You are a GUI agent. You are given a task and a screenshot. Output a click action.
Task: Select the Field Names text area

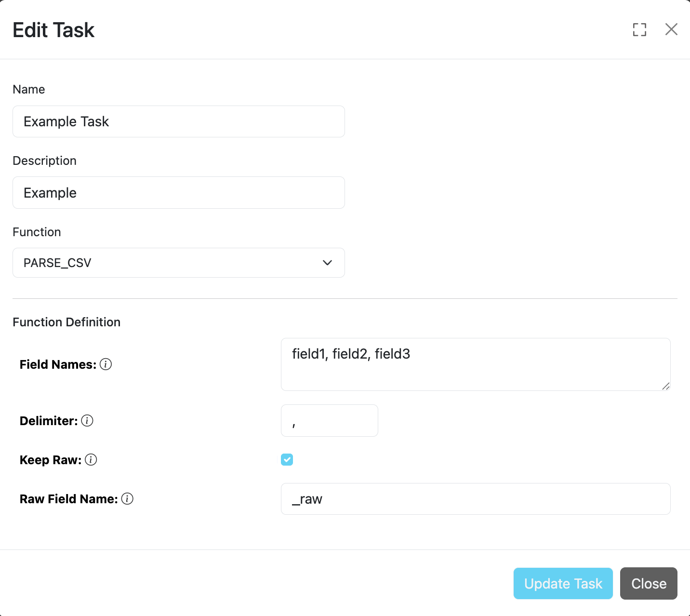pyautogui.click(x=475, y=364)
